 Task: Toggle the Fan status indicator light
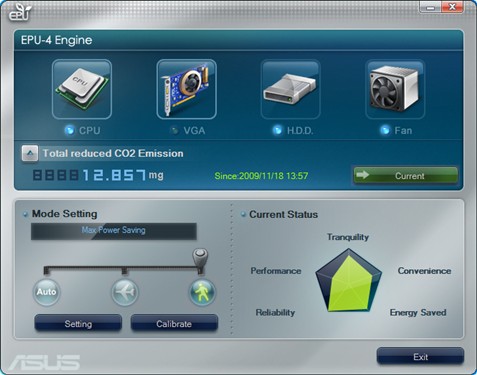point(385,130)
